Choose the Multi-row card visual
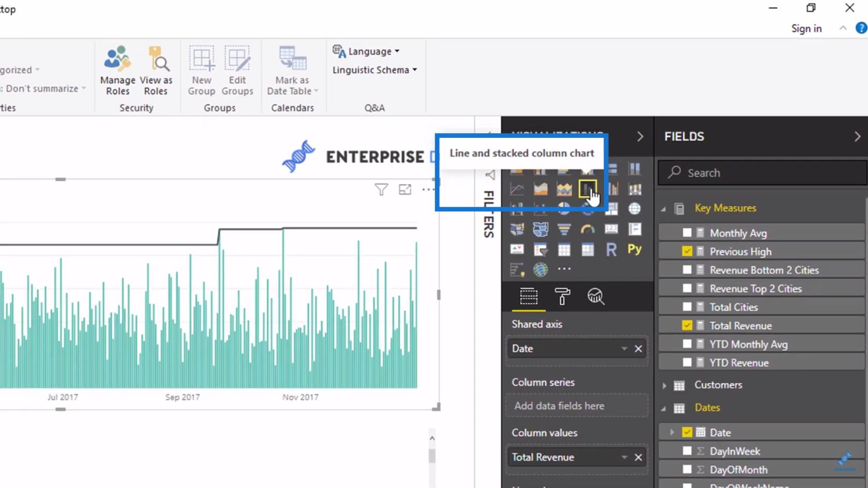Screen dimensions: 868x488 635,229
